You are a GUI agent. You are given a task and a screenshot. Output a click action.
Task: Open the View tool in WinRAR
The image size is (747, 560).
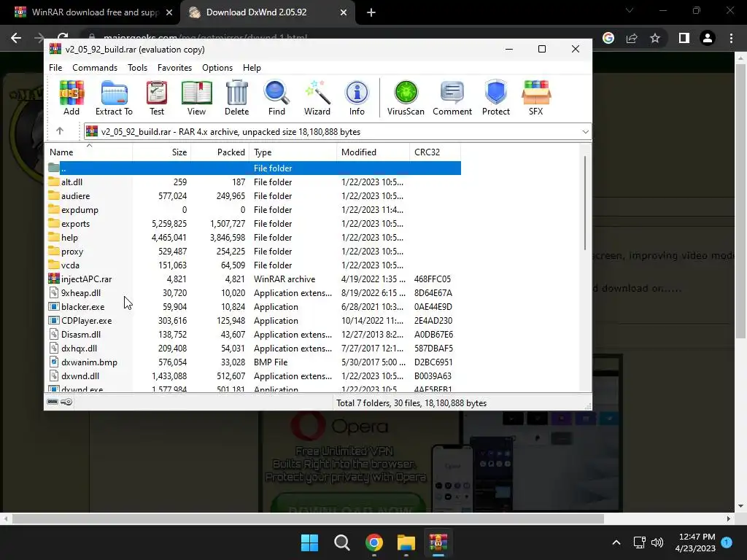pyautogui.click(x=196, y=98)
